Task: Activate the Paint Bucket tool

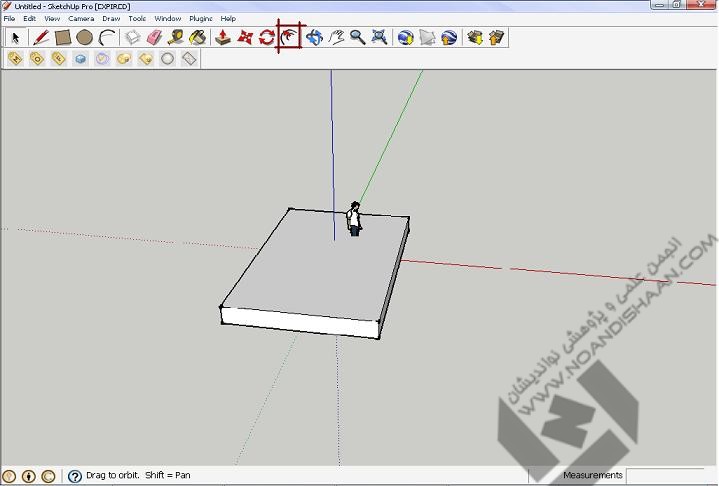Action: point(198,38)
